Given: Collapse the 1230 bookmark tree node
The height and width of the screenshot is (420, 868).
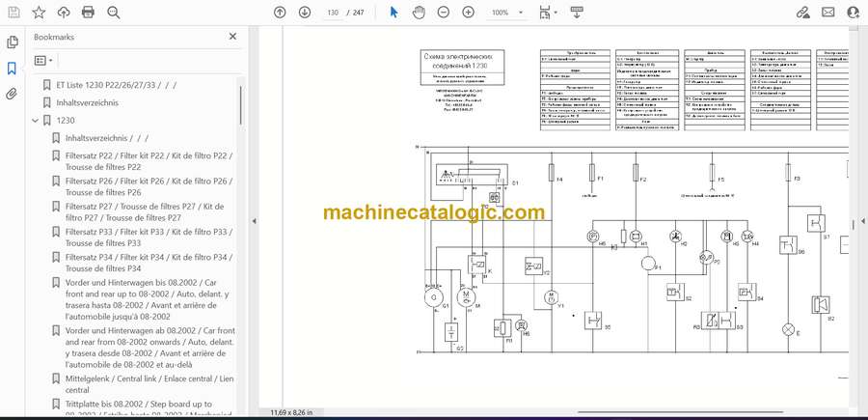Looking at the screenshot, I should point(36,121).
